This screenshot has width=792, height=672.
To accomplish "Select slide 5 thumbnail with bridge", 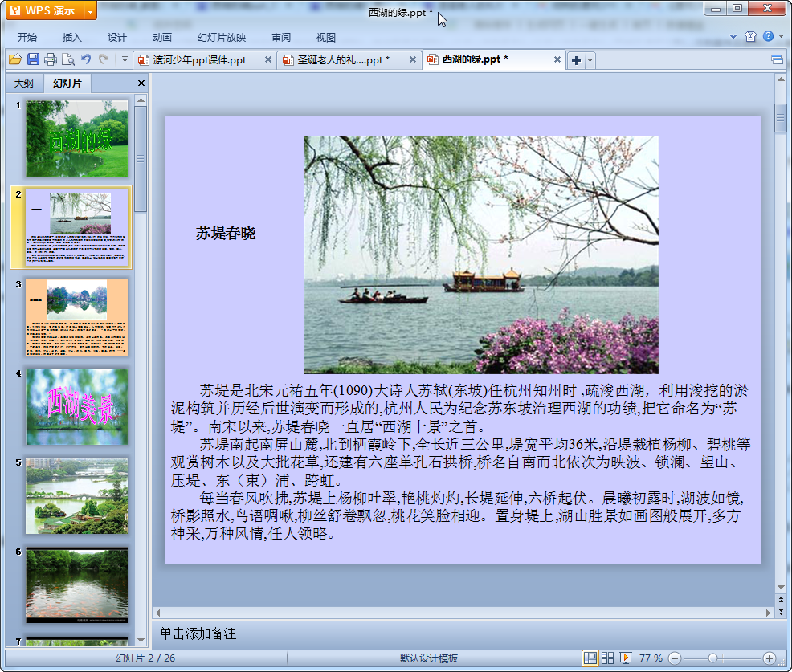I will coord(77,496).
